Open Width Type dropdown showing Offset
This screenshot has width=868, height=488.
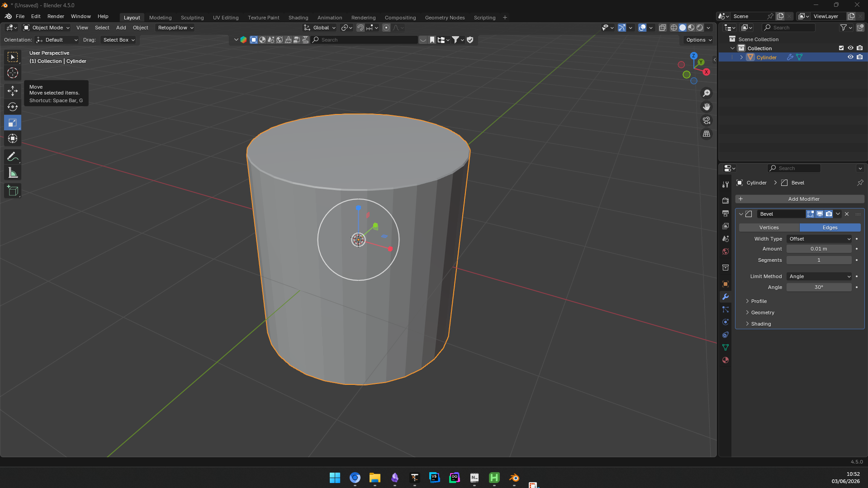[820, 239]
